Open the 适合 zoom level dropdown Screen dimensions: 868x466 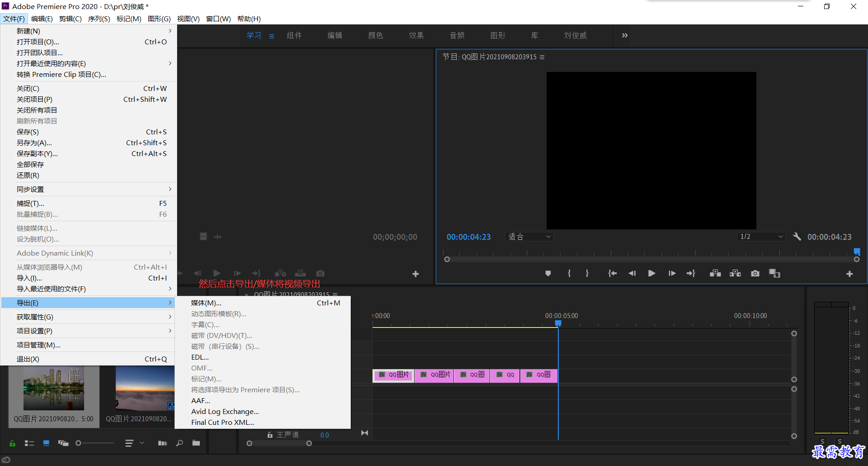(529, 237)
